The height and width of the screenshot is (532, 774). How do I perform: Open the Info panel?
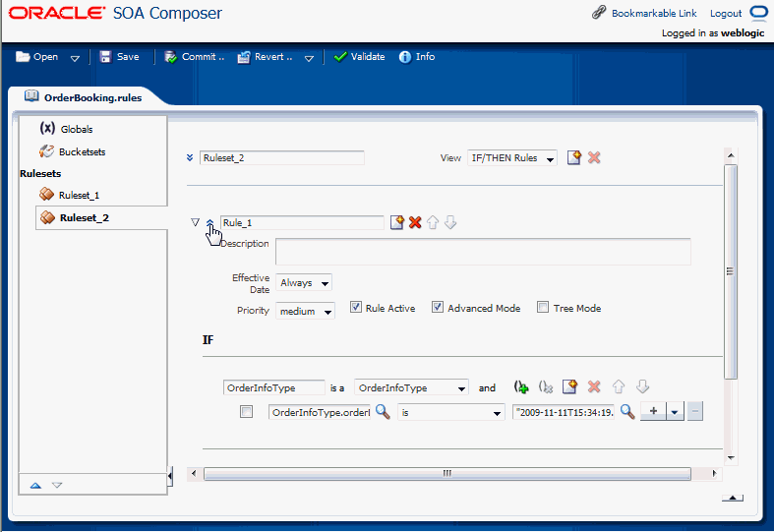(x=417, y=57)
